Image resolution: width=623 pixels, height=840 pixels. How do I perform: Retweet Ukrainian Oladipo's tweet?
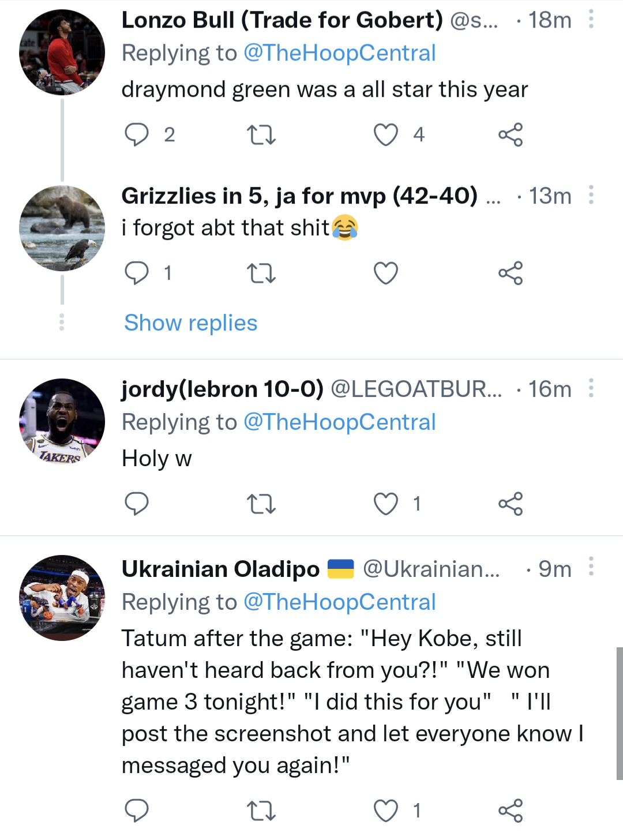click(261, 811)
